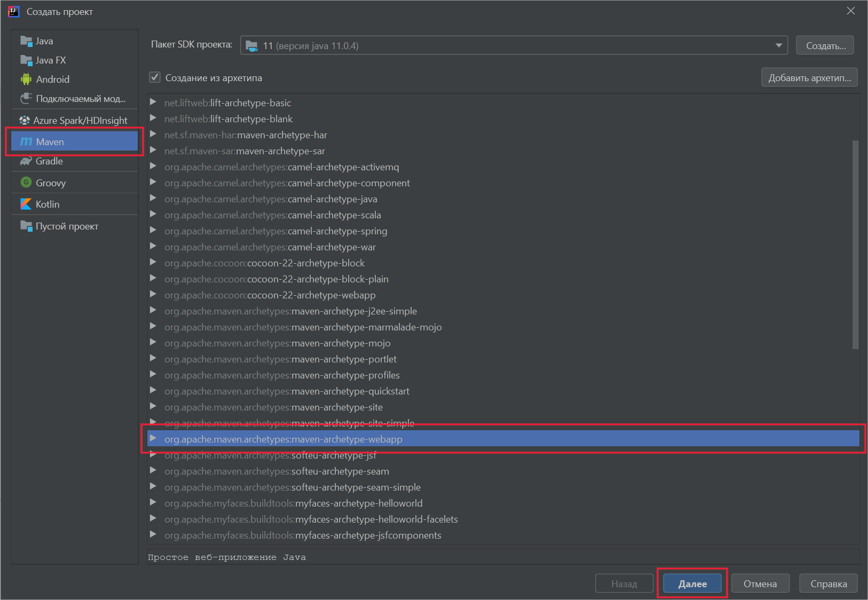Click the 'Далее' next button
This screenshot has height=600, width=868.
tap(692, 583)
